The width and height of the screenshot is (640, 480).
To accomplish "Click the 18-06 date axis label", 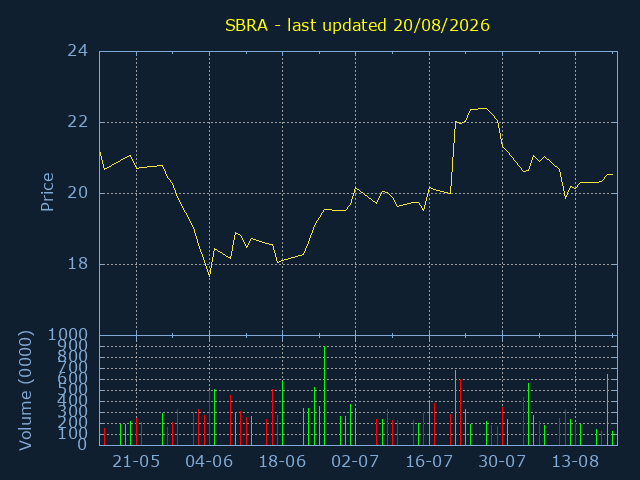I will pos(282,462).
